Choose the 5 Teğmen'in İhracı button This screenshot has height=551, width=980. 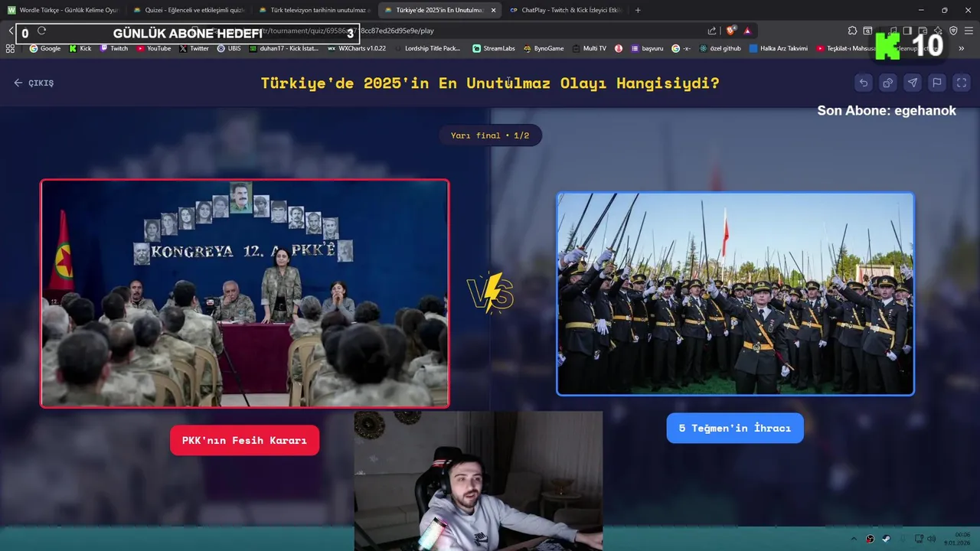tap(735, 428)
